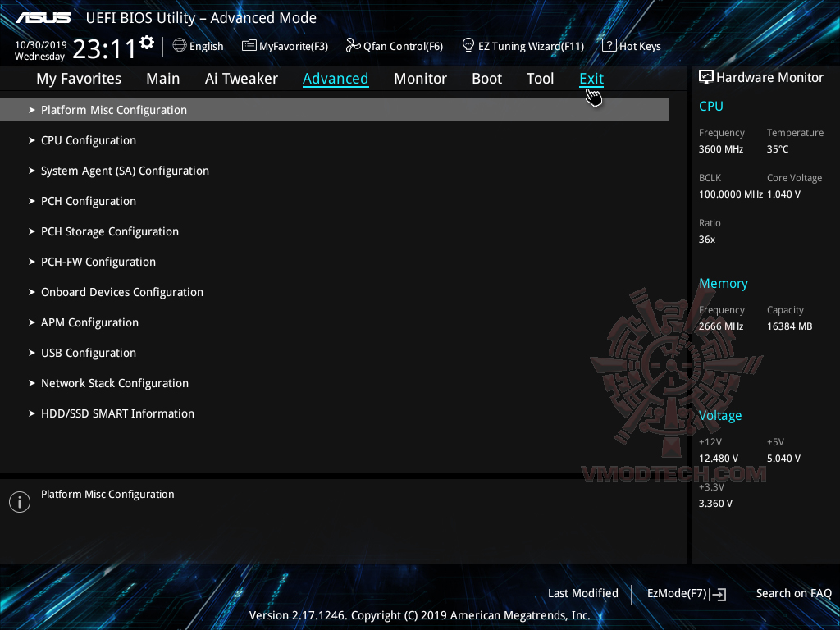Viewport: 840px width, 630px height.
Task: Click the +5V value 5.040 V
Action: click(783, 459)
